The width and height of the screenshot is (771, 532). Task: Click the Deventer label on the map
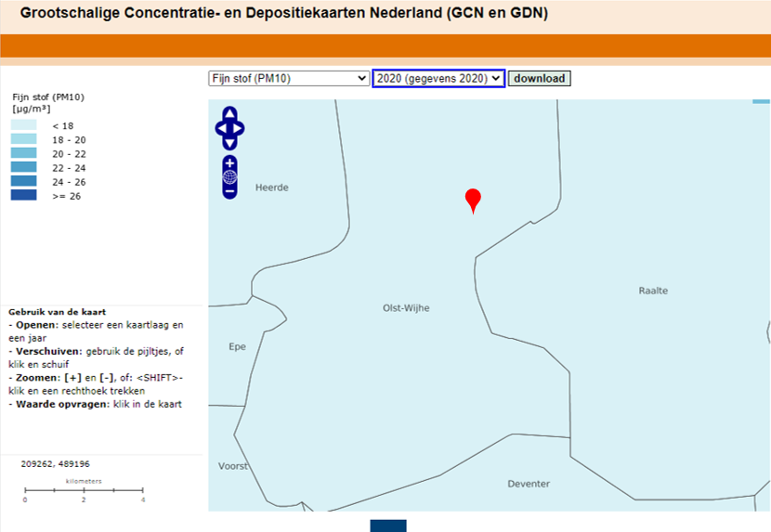point(529,484)
